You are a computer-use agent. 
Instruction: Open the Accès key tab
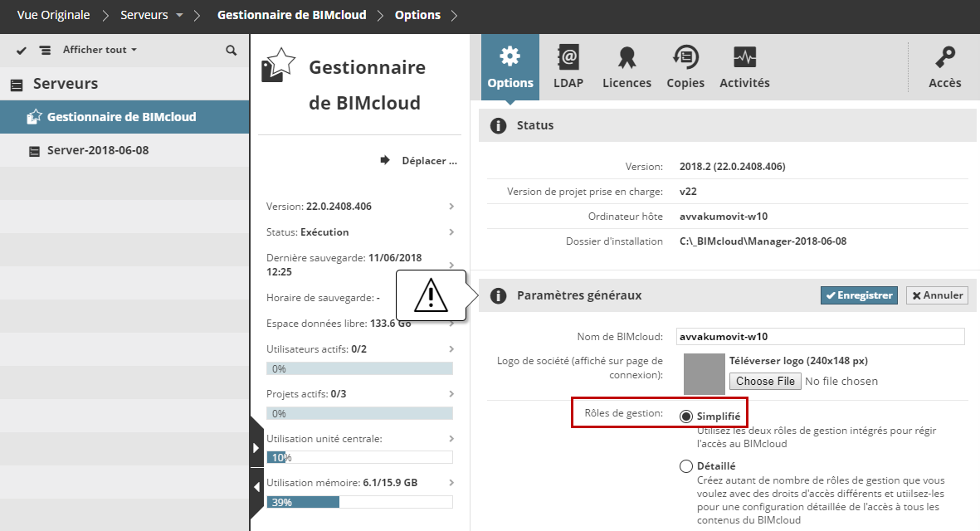tap(944, 67)
